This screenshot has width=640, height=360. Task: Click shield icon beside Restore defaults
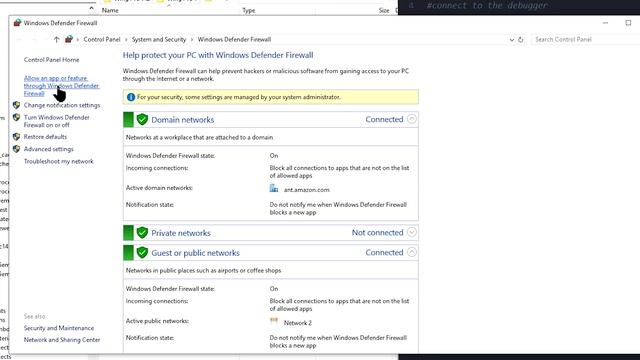tap(16, 136)
